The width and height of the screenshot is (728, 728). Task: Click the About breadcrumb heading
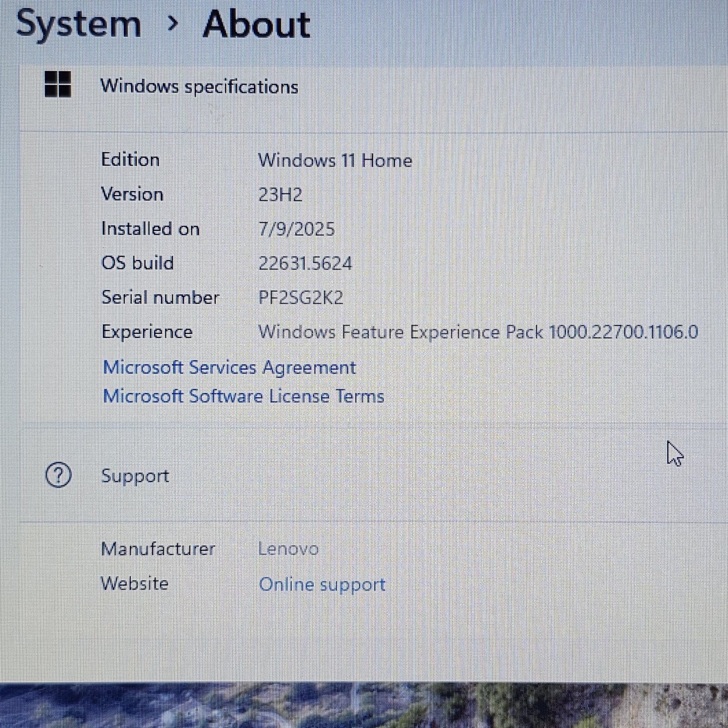pyautogui.click(x=257, y=24)
